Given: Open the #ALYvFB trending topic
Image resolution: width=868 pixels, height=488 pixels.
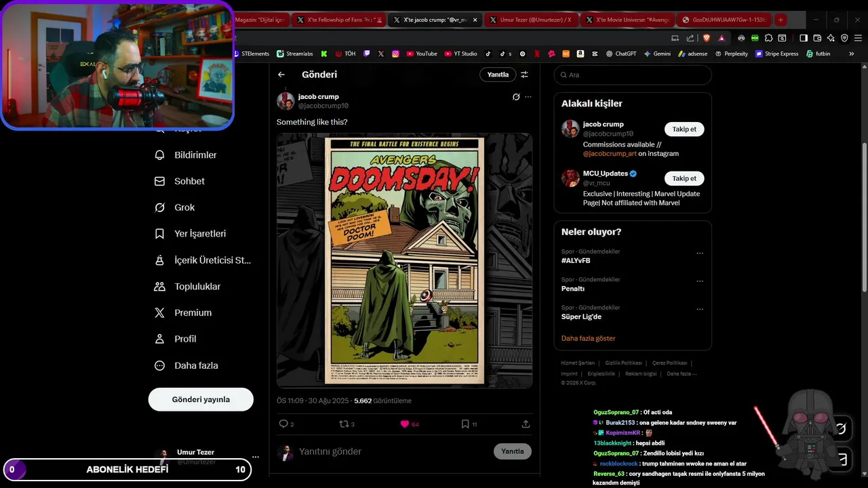Looking at the screenshot, I should pos(576,261).
